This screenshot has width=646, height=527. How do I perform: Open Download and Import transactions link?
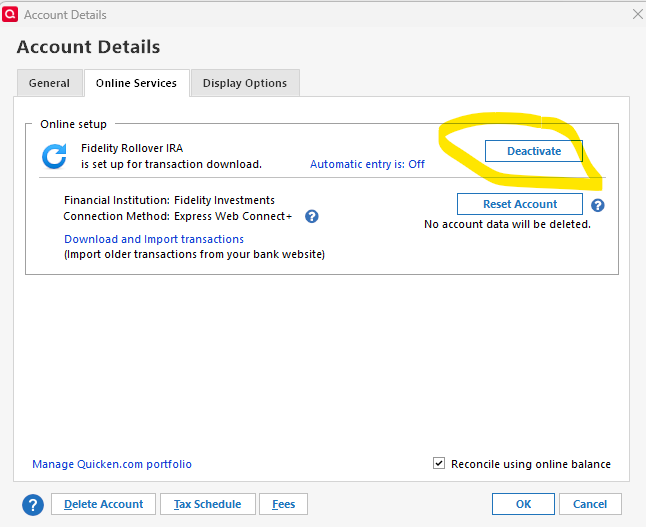click(x=154, y=239)
